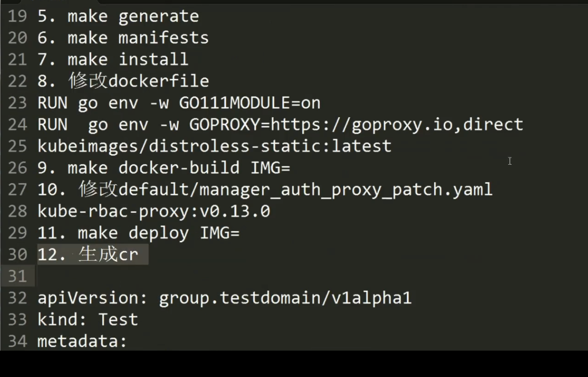Click the "修改dockerfile" step text
Image resolution: width=588 pixels, height=377 pixels.
[138, 81]
